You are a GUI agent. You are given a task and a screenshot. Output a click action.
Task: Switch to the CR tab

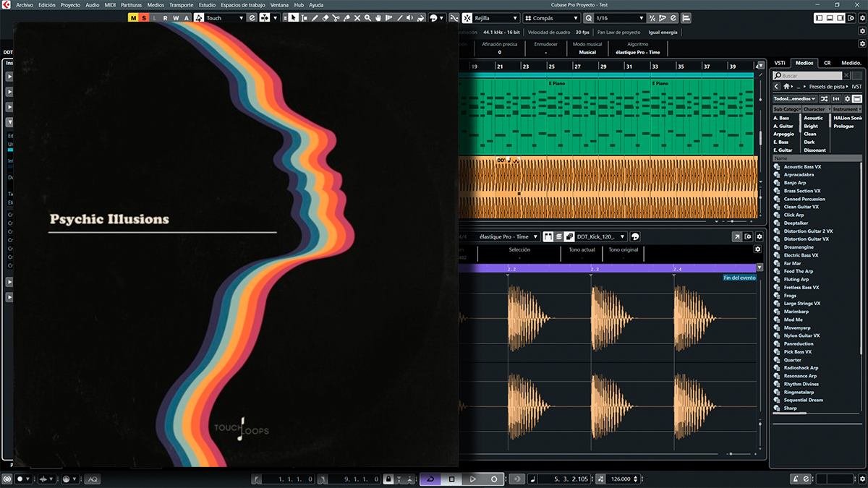pyautogui.click(x=827, y=63)
